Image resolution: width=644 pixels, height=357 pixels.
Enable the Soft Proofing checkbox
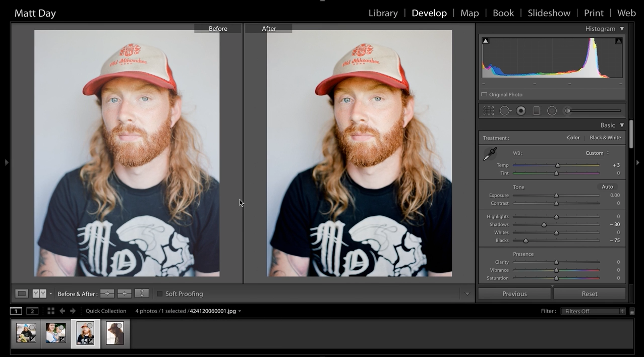160,293
